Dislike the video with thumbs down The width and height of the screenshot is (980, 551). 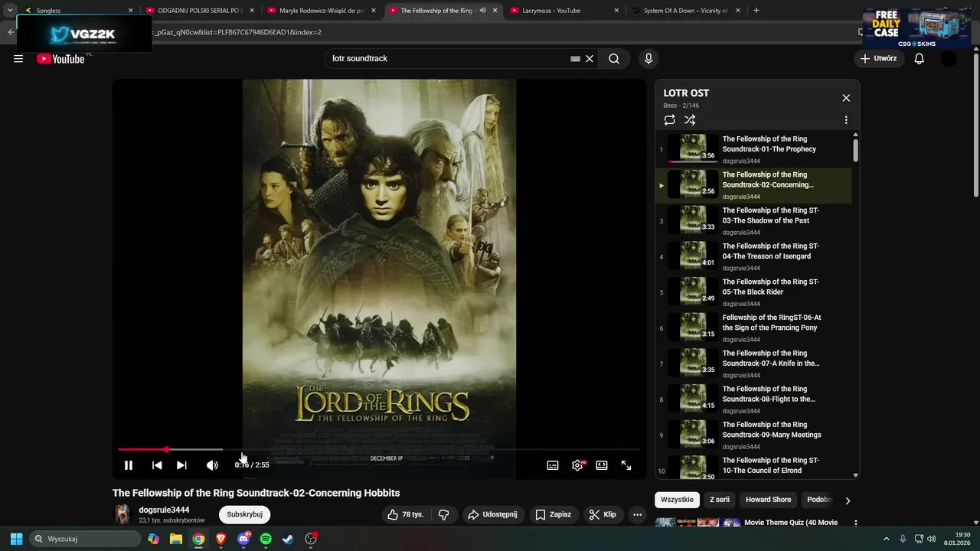click(443, 515)
